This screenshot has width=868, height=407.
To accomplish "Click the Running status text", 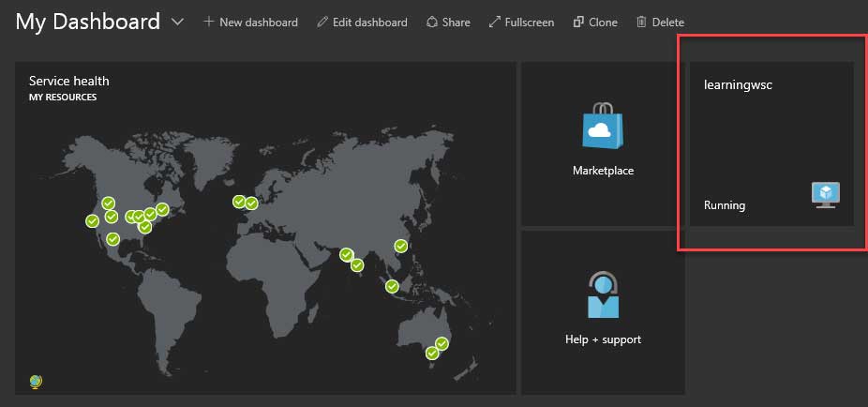I will 725,204.
